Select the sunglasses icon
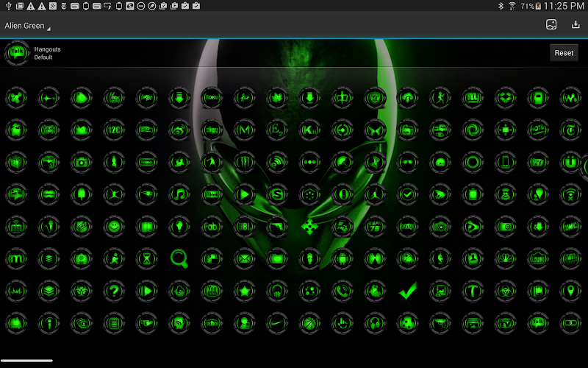 coord(408,162)
